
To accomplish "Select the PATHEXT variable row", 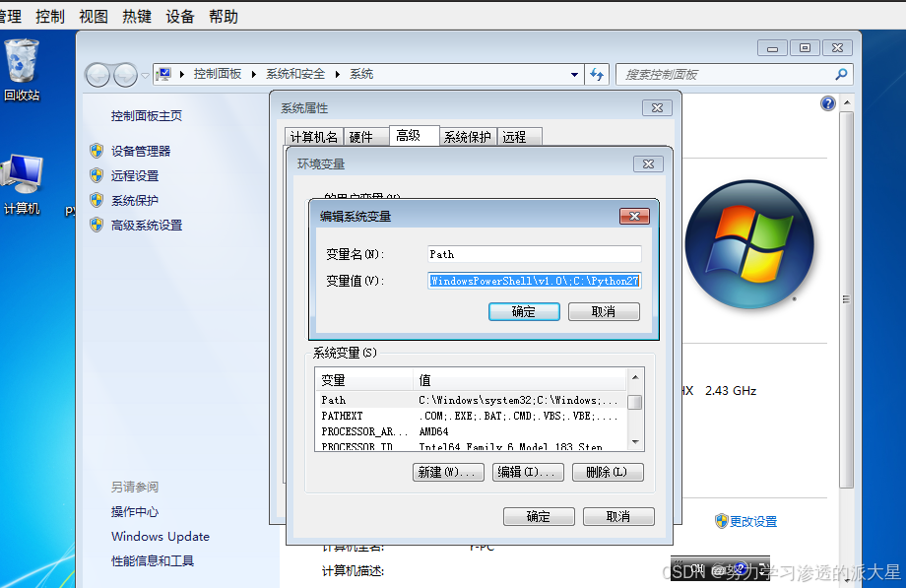I will point(471,415).
